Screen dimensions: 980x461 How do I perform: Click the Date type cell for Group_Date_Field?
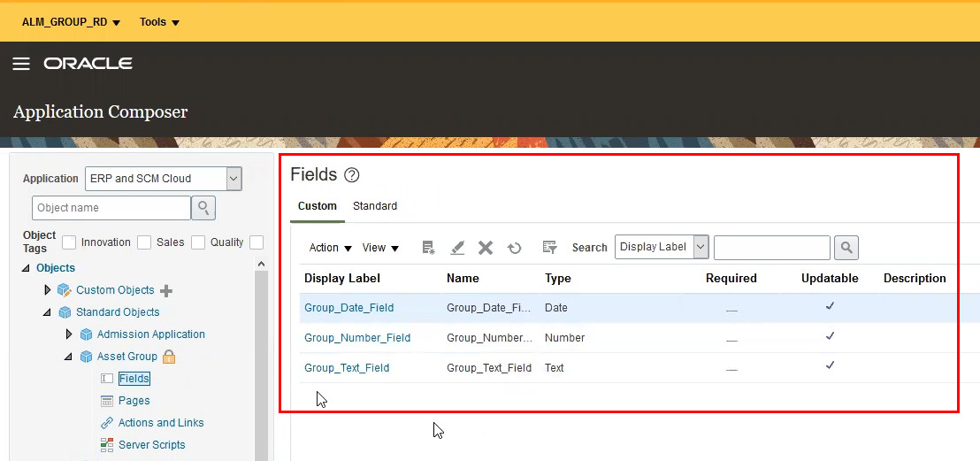pyautogui.click(x=556, y=308)
